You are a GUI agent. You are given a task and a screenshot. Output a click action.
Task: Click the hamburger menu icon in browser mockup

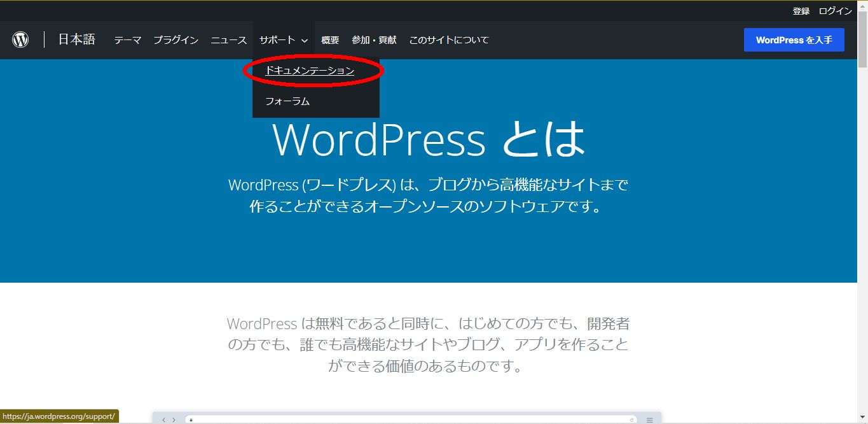pyautogui.click(x=650, y=420)
